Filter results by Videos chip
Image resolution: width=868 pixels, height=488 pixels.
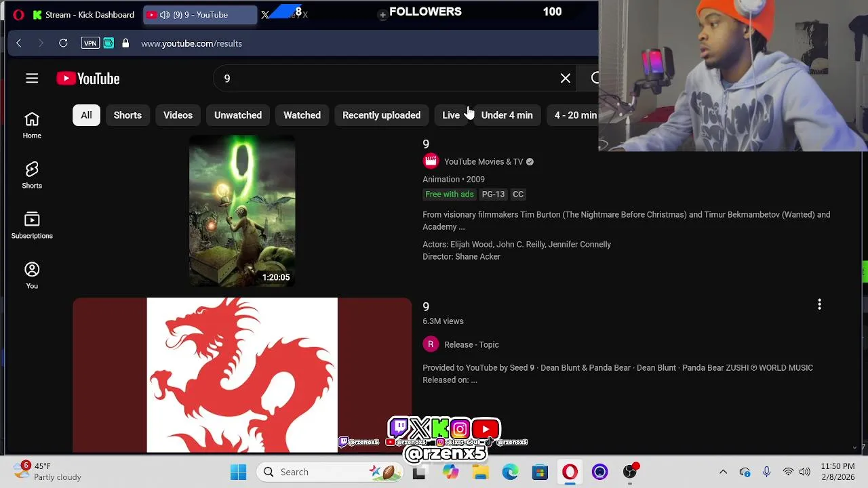(x=178, y=115)
